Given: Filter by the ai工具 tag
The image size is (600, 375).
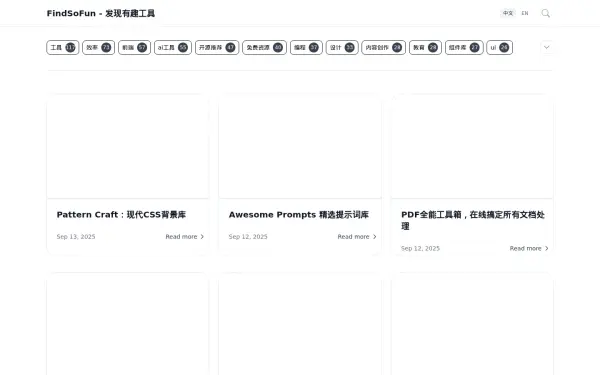Looking at the screenshot, I should 173,47.
